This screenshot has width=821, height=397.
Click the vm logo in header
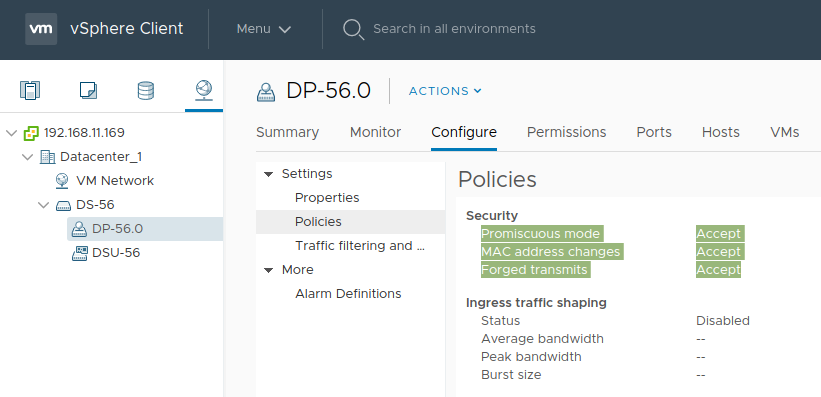pyautogui.click(x=41, y=29)
